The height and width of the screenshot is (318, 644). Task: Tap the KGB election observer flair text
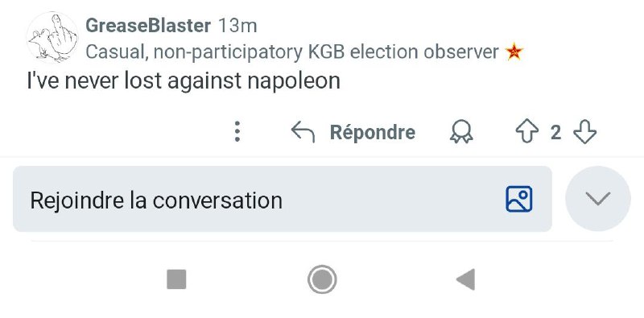click(292, 52)
